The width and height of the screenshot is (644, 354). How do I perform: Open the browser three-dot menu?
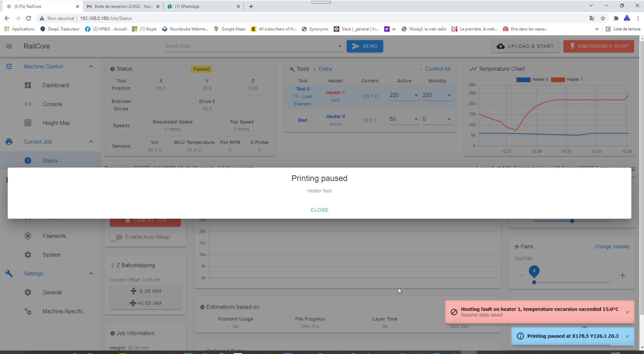tap(638, 18)
